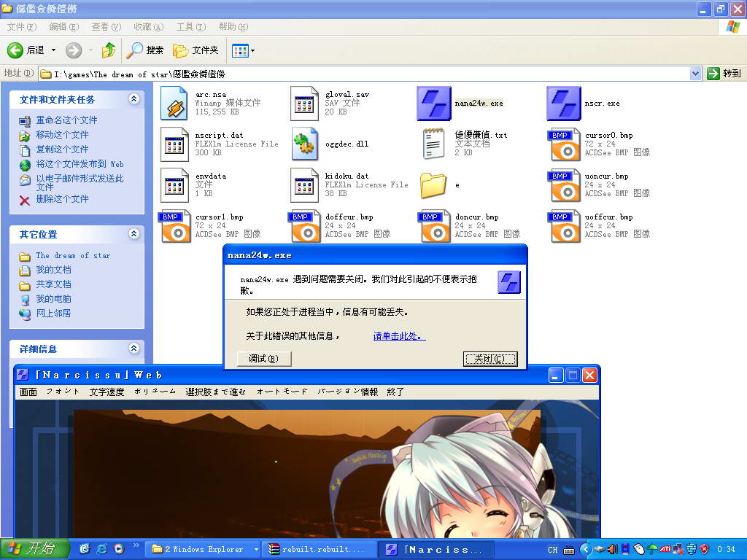The height and width of the screenshot is (560, 747).
Task: Click 关闭(C) close button in error dialog
Action: 489,359
